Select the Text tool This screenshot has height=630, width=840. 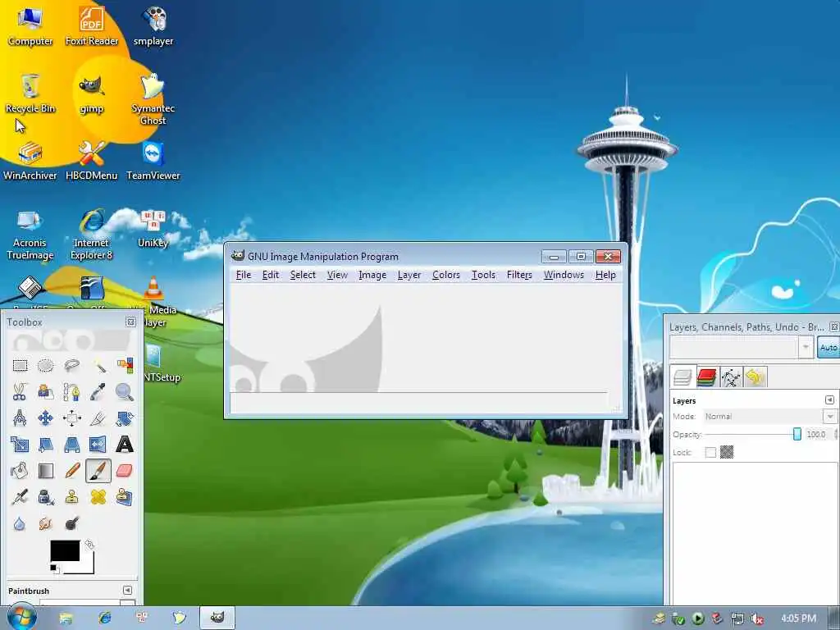point(125,445)
